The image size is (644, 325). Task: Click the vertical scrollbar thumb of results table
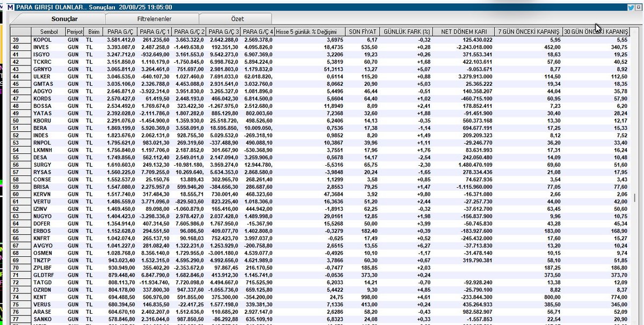pyautogui.click(x=635, y=198)
